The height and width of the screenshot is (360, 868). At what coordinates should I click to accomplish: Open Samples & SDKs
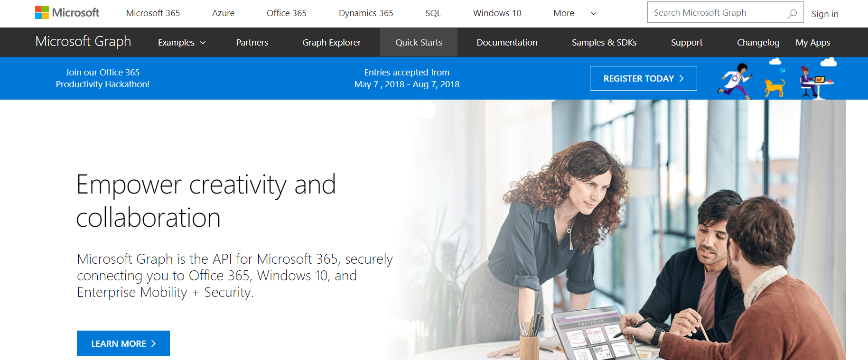point(604,43)
